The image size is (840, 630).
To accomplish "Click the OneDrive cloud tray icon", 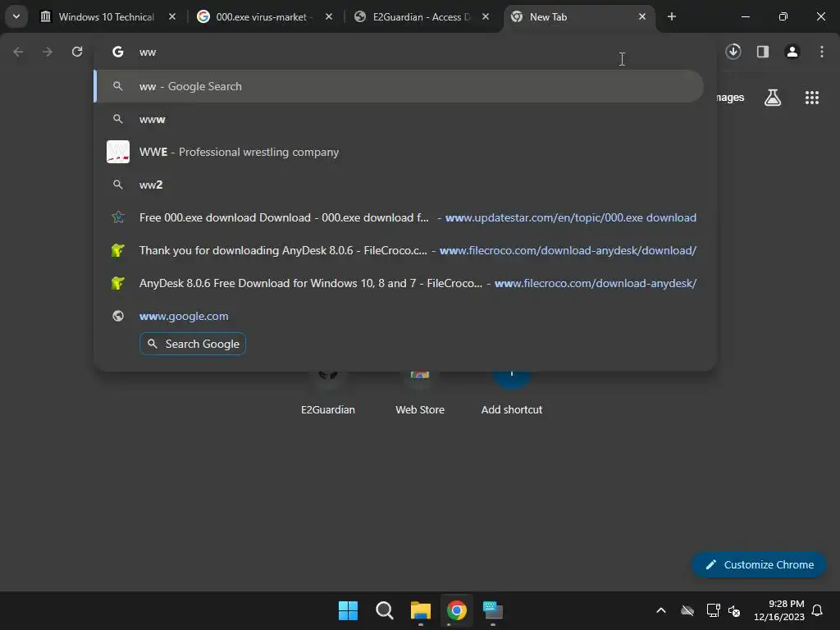I will click(x=687, y=610).
